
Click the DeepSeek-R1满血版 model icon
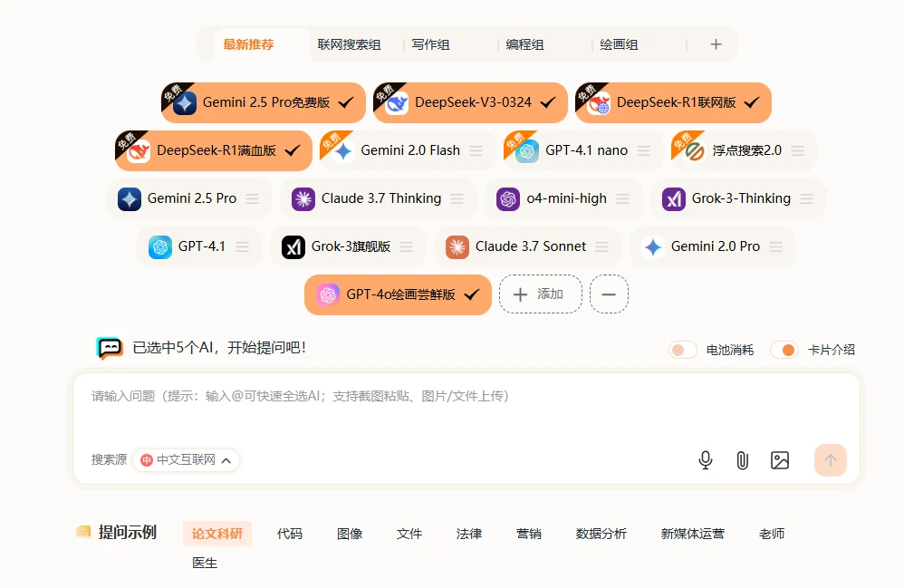pos(139,151)
